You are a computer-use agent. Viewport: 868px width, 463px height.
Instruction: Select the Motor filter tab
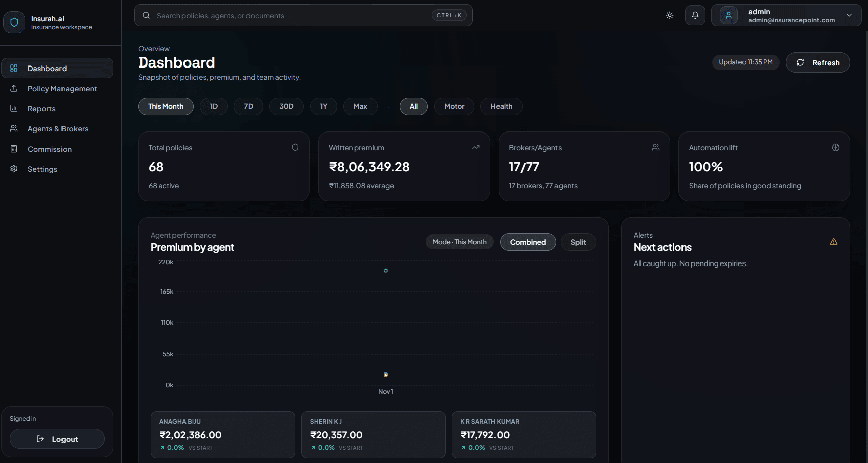pyautogui.click(x=454, y=106)
